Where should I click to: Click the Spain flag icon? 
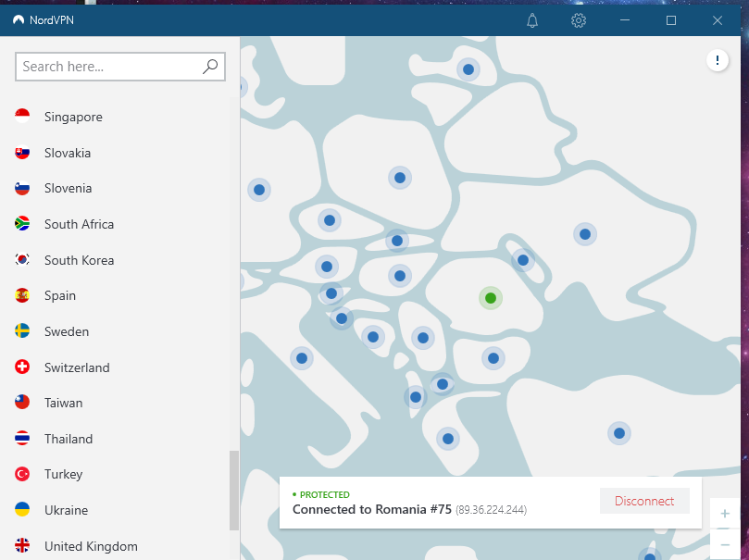[x=22, y=295]
